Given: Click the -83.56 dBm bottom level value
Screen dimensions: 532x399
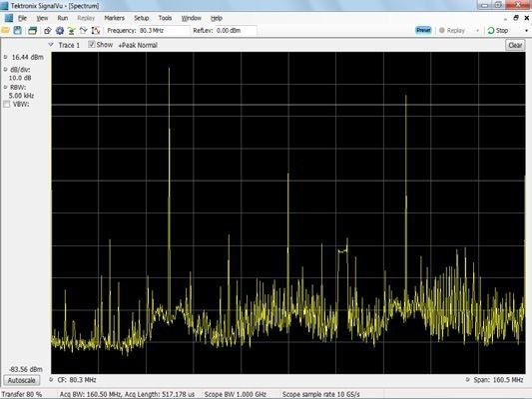Looking at the screenshot, I should (26, 369).
